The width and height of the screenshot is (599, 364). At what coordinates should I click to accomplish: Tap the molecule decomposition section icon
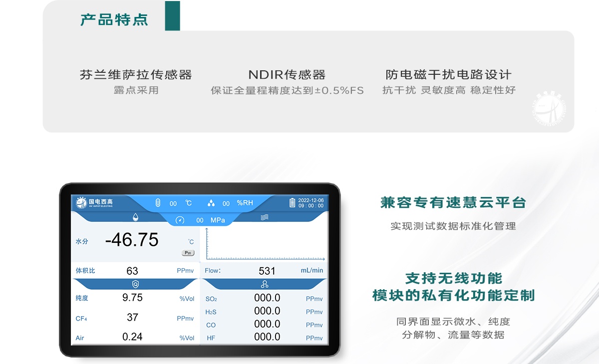264,284
